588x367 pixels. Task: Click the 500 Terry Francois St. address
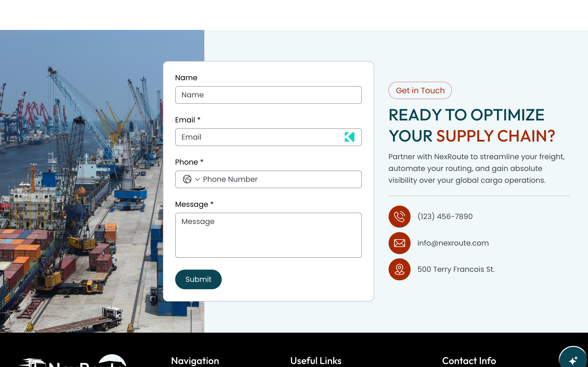click(x=456, y=269)
